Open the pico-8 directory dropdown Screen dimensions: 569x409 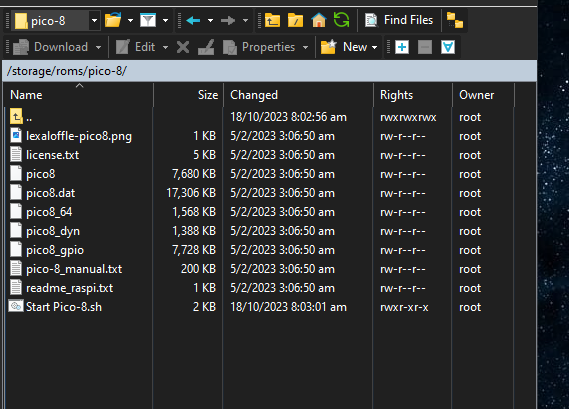pos(94,21)
